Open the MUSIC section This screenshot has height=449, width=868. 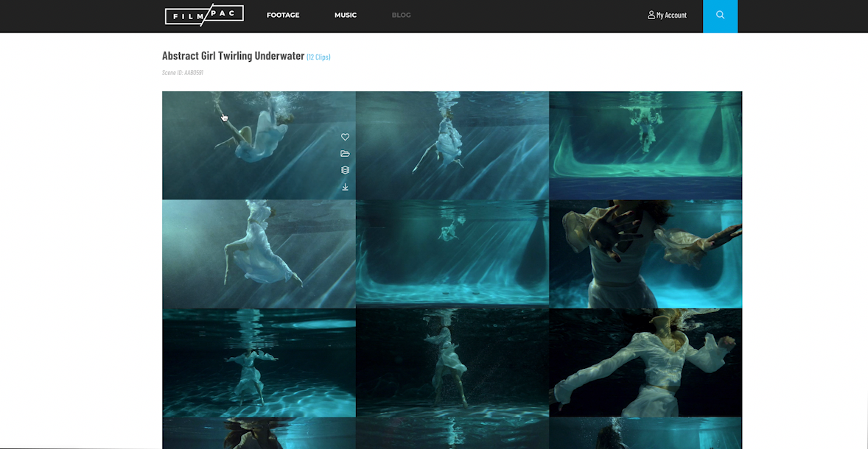pyautogui.click(x=346, y=15)
